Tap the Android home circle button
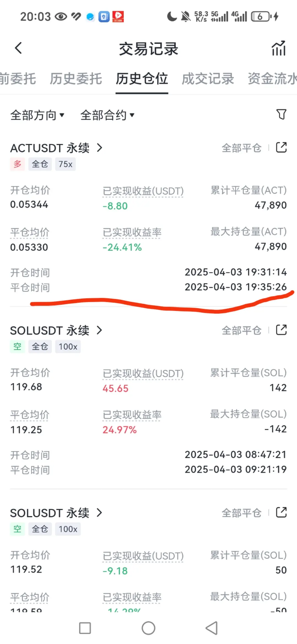 tap(148, 628)
